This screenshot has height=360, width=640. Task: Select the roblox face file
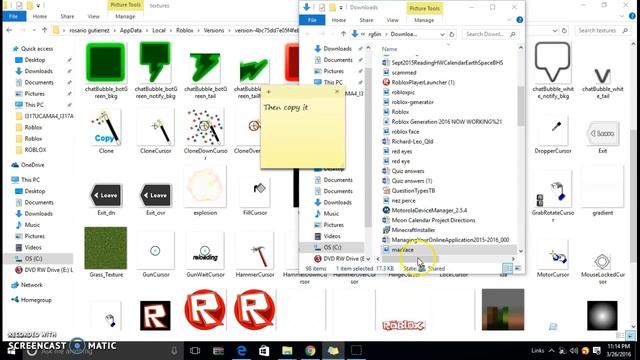[x=405, y=131]
